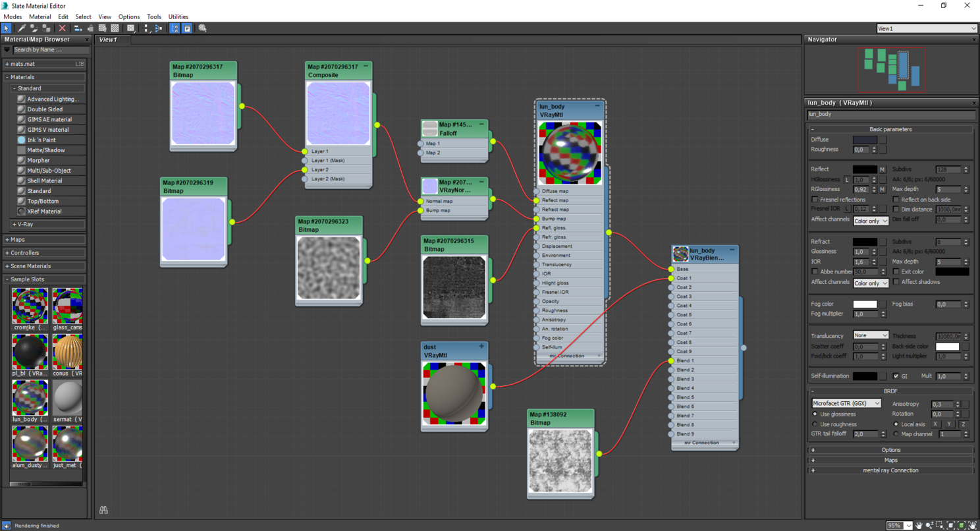The height and width of the screenshot is (531, 980).
Task: Enable Reflect on back side checkbox
Action: click(896, 200)
